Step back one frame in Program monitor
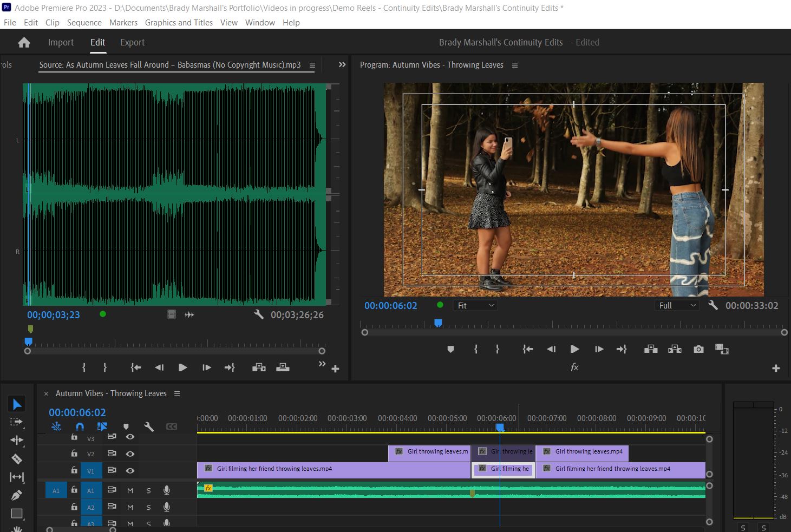Image resolution: width=791 pixels, height=532 pixels. 551,349
